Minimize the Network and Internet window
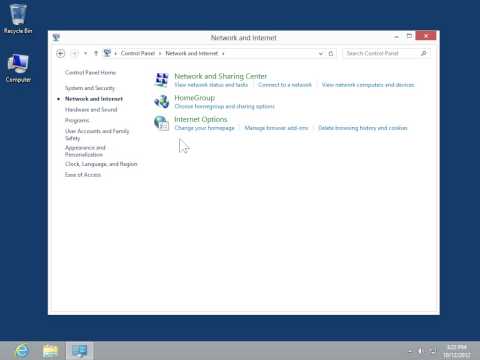Viewport: 480px width, 360px height. [x=396, y=36]
